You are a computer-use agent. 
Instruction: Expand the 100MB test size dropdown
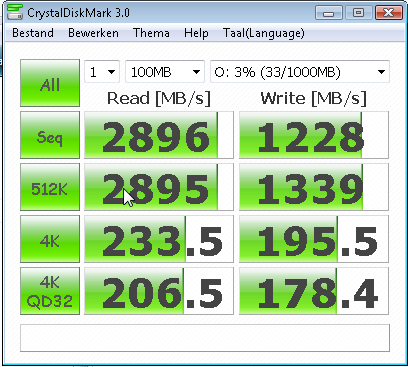click(165, 72)
